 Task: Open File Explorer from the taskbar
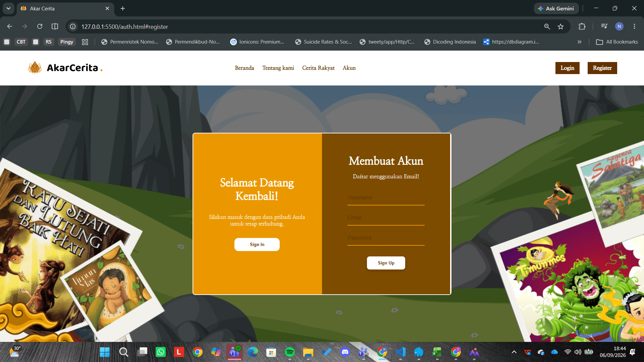coord(308,352)
